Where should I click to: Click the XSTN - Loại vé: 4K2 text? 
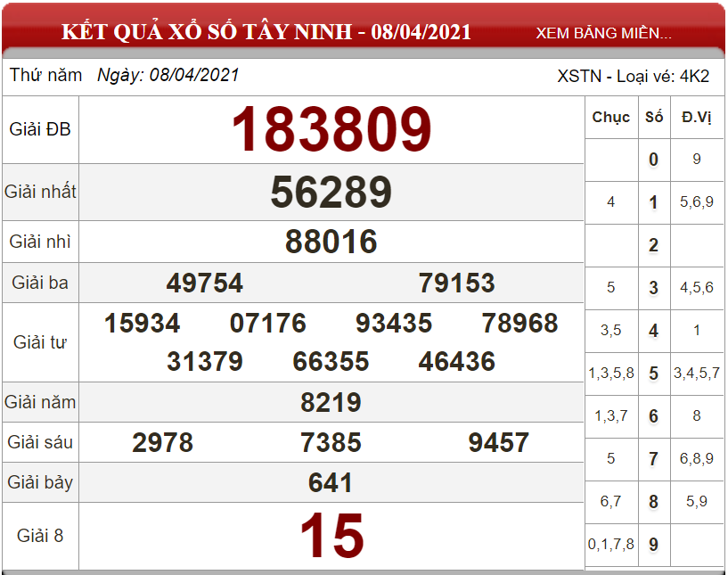633,76
